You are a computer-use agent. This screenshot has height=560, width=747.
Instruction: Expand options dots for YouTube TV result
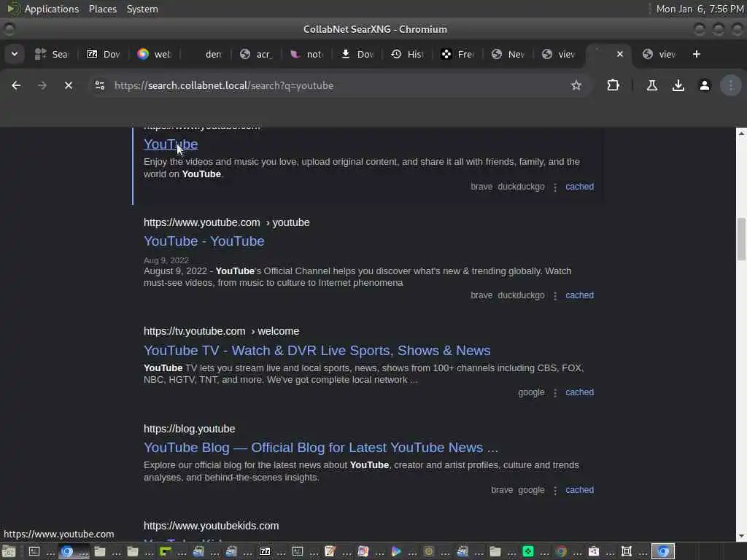coord(555,393)
